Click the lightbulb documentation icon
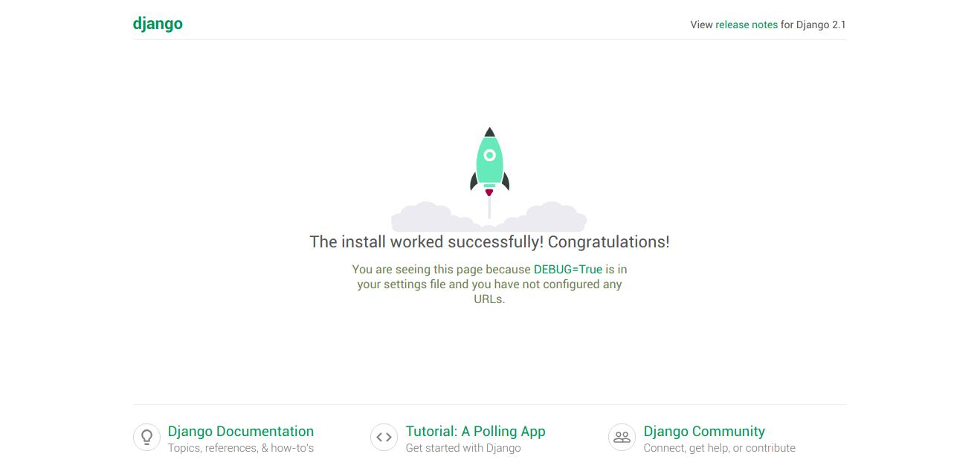 (146, 438)
